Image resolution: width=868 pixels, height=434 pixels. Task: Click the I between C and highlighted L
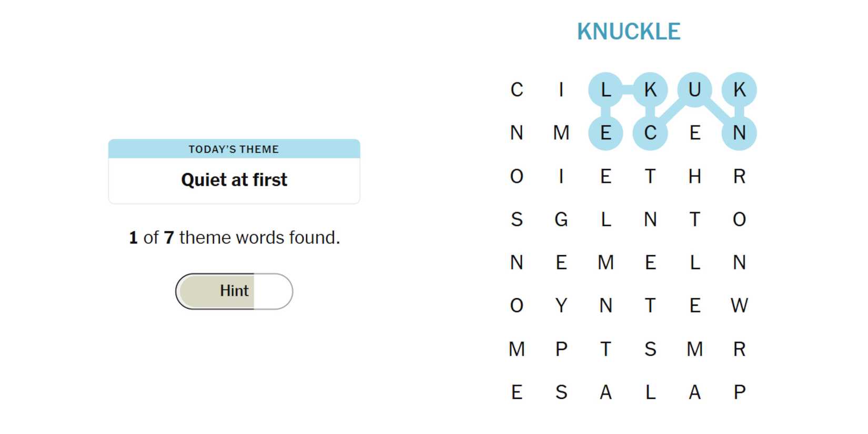click(x=561, y=89)
